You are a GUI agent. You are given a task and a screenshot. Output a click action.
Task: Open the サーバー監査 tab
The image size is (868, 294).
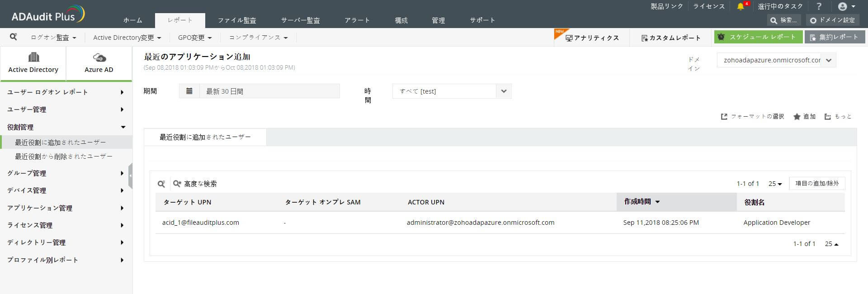tap(300, 20)
